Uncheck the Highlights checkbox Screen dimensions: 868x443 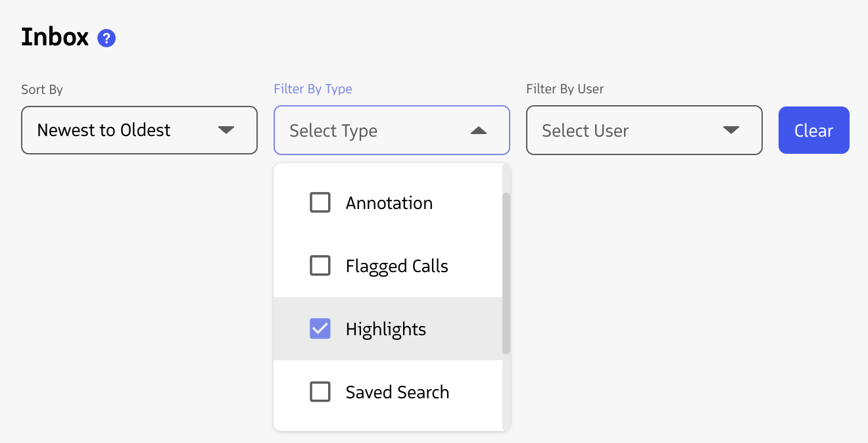320,329
